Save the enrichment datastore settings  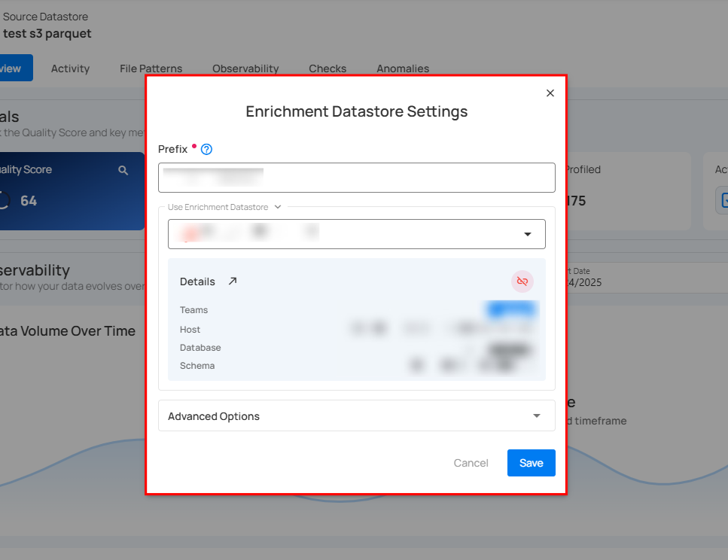coord(531,463)
